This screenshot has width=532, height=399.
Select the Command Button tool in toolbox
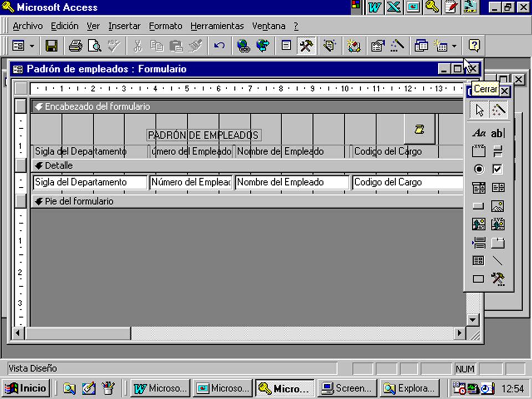[479, 206]
